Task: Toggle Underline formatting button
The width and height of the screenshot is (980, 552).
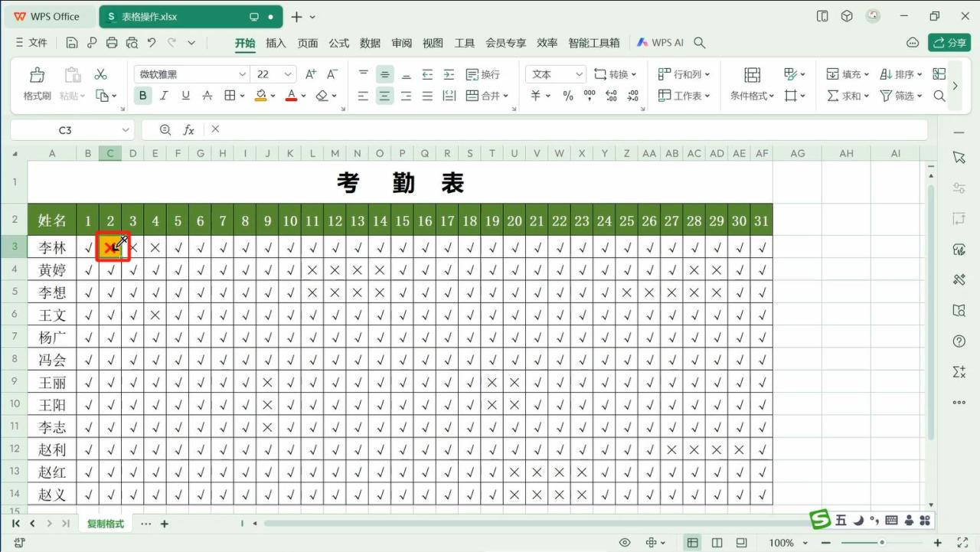Action: (x=185, y=96)
